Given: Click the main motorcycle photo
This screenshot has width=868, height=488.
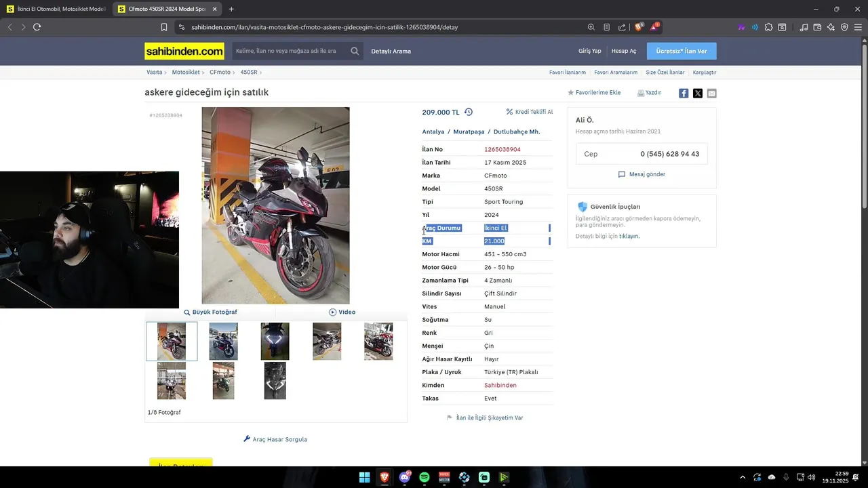Looking at the screenshot, I should 275,205.
